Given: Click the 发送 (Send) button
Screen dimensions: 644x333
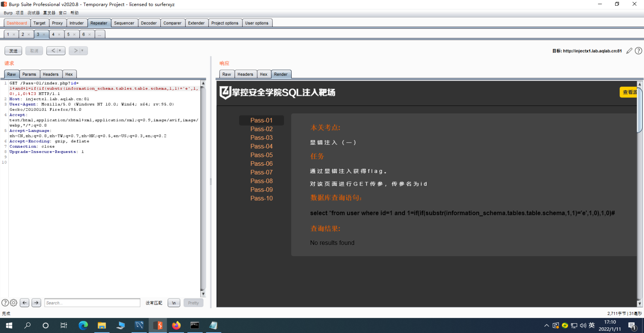Looking at the screenshot, I should (13, 51).
